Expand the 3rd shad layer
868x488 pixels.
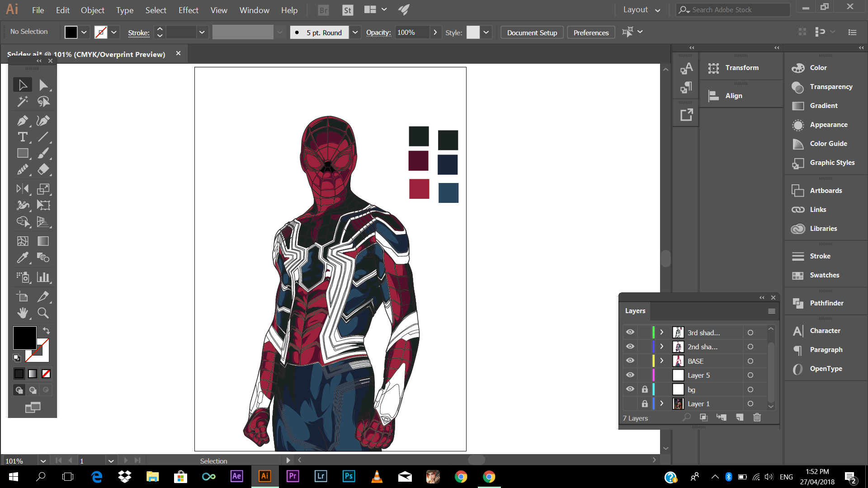(x=662, y=332)
